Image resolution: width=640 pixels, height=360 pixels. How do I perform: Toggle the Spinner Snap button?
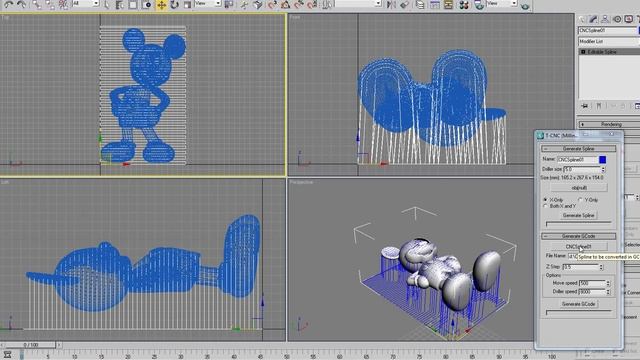(x=312, y=4)
